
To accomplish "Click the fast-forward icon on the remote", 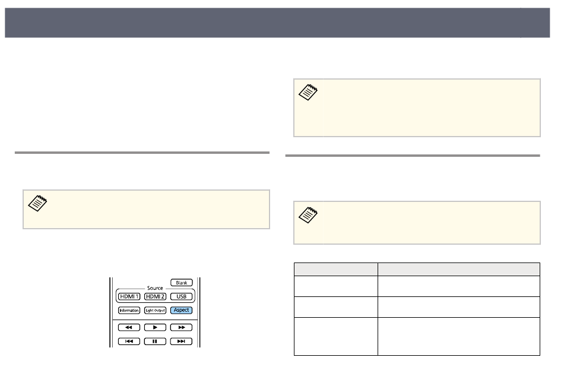I will coord(181,328).
